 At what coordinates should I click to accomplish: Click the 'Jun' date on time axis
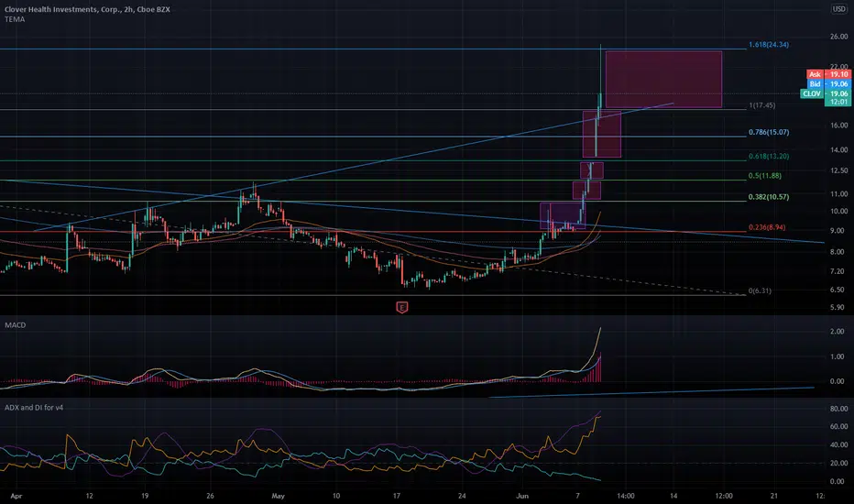coord(522,496)
